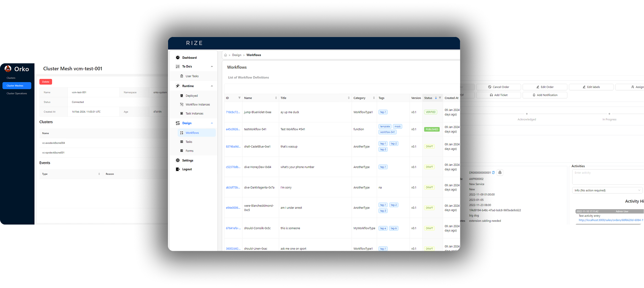The width and height of the screenshot is (644, 288).
Task: Click the home icon in the breadcrumb
Action: tap(225, 55)
